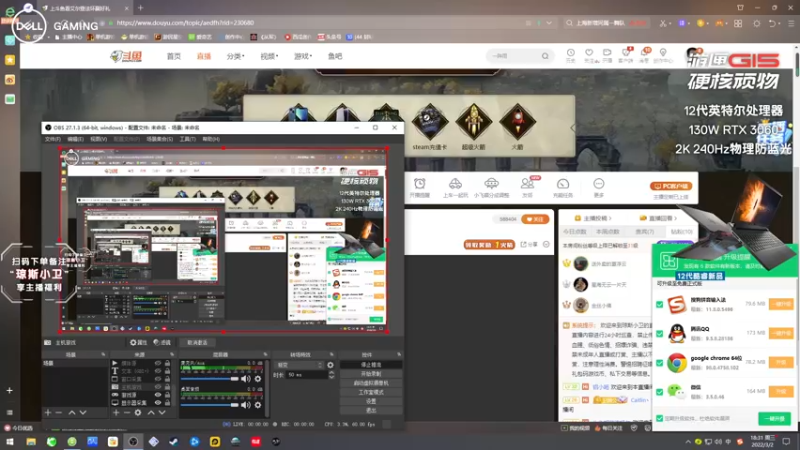
Task: Open 更多 ellipsis icon in room toolbar
Action: pyautogui.click(x=598, y=184)
